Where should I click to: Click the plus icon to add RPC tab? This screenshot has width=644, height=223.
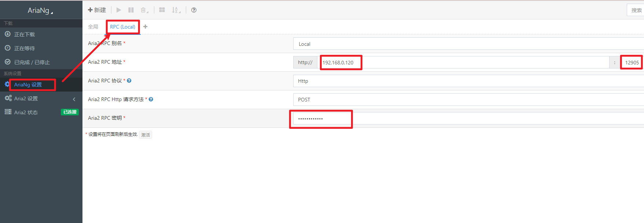(146, 26)
